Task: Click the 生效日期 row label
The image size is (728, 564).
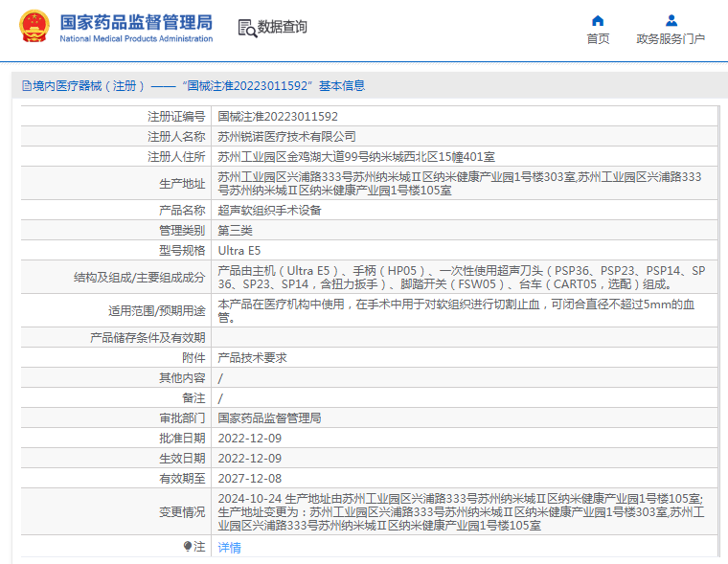Action: coord(182,458)
